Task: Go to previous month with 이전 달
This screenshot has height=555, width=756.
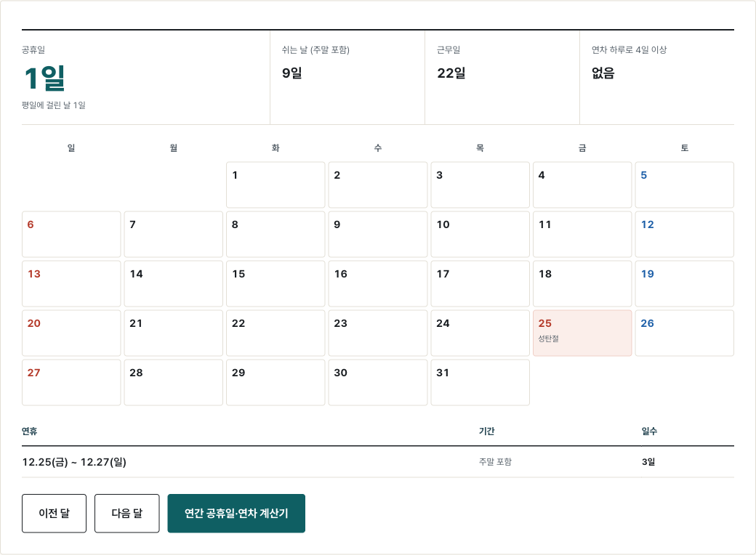Action: (x=54, y=513)
